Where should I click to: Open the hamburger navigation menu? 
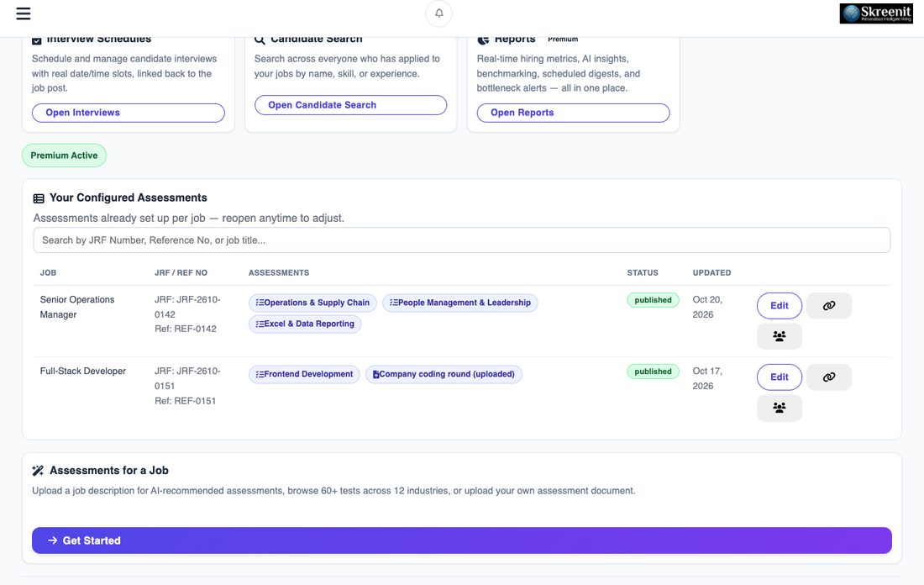[23, 13]
